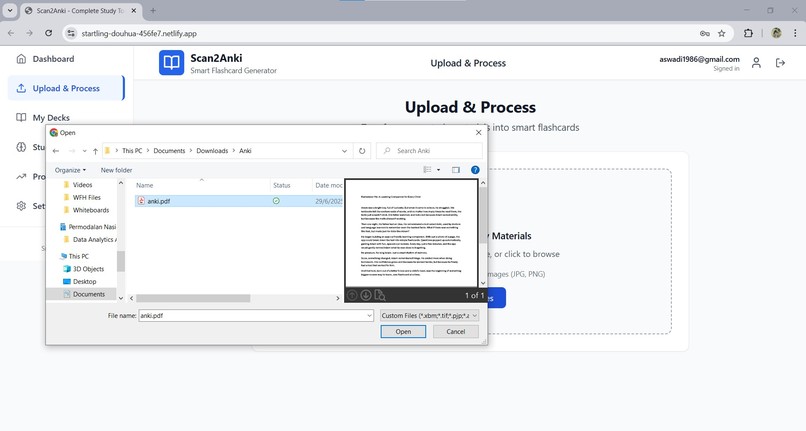Open the Custom Files type dropdown
Viewport: 806px width, 431px height.
[x=429, y=316]
